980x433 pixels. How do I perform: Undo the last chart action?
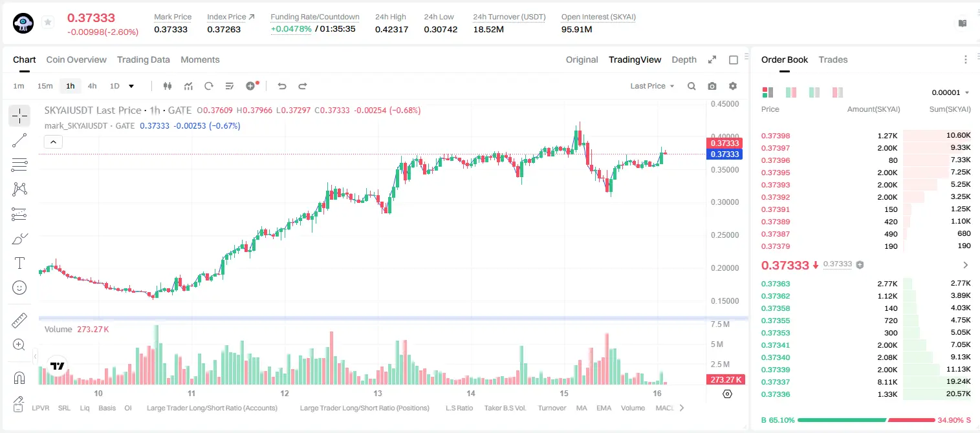(281, 86)
